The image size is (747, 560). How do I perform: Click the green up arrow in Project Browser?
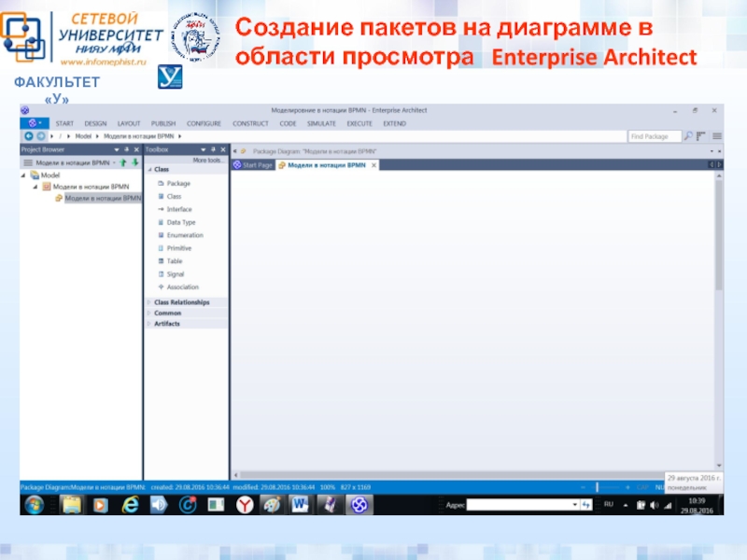121,161
